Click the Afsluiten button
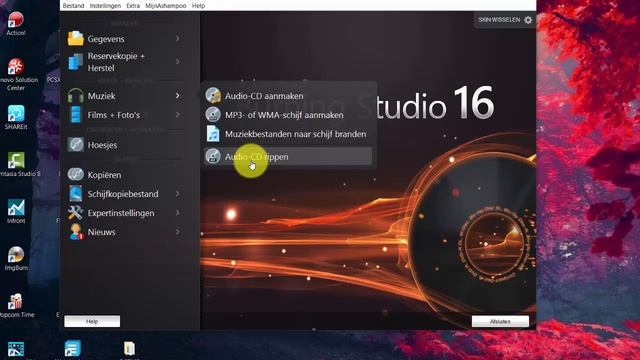 coord(500,321)
